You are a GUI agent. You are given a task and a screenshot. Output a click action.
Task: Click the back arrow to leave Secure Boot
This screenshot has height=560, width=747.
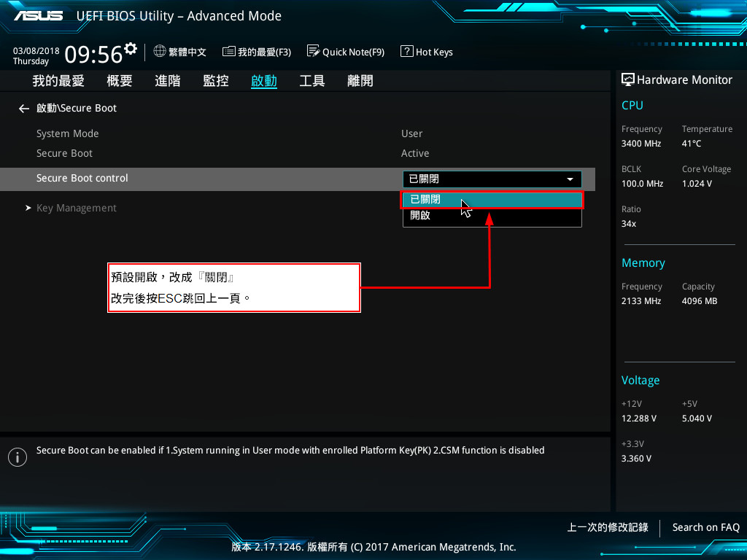pos(24,109)
